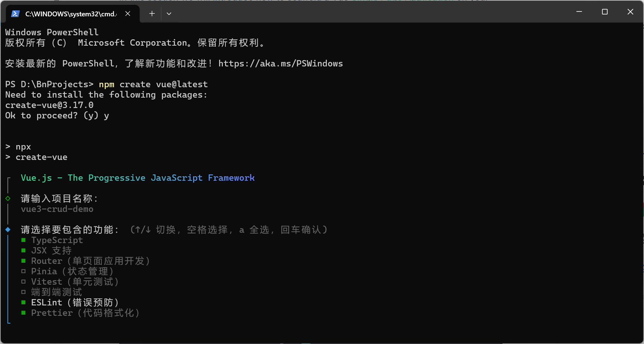The image size is (644, 344).
Task: Click the Router (单页面应用开发) option text
Action: (91, 261)
